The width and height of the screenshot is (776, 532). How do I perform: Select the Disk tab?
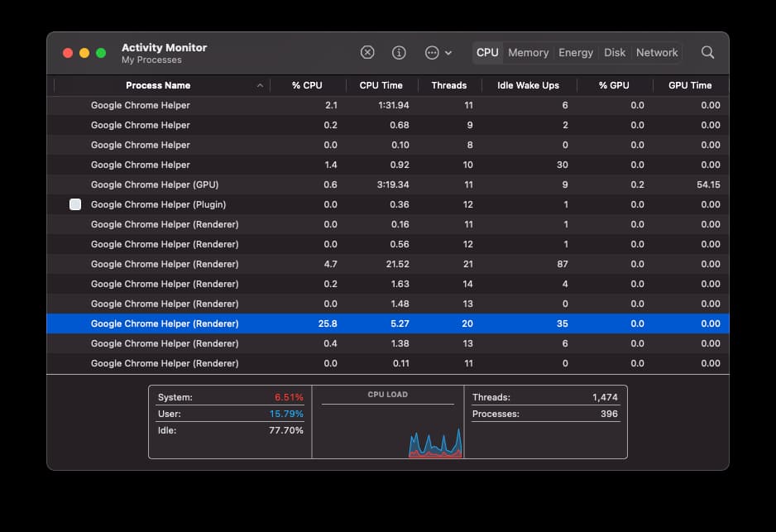(615, 52)
